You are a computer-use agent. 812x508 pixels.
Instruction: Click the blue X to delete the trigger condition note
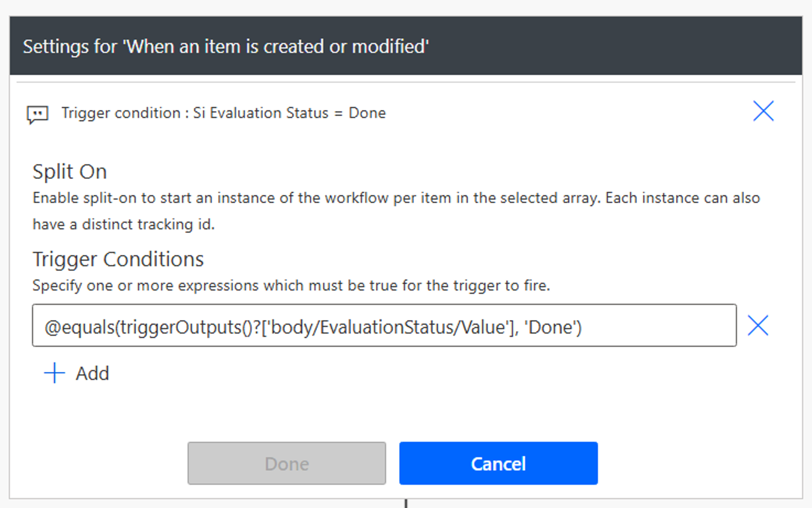coord(763,111)
